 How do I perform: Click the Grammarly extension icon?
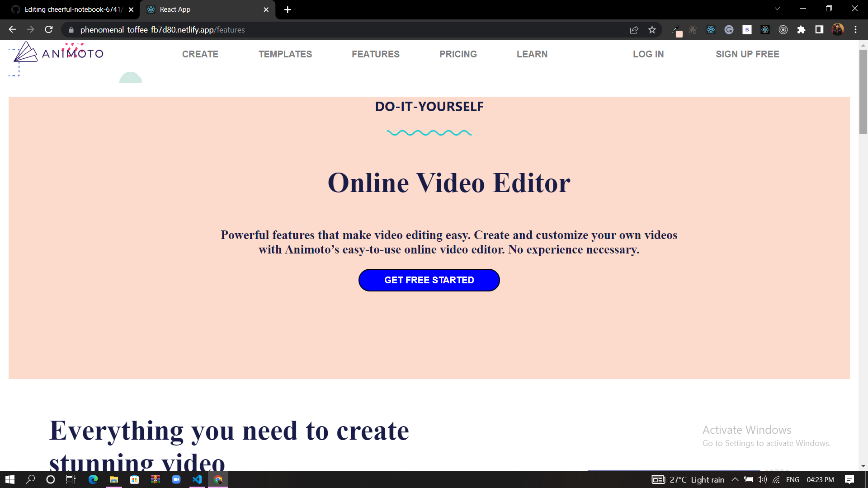click(x=729, y=30)
